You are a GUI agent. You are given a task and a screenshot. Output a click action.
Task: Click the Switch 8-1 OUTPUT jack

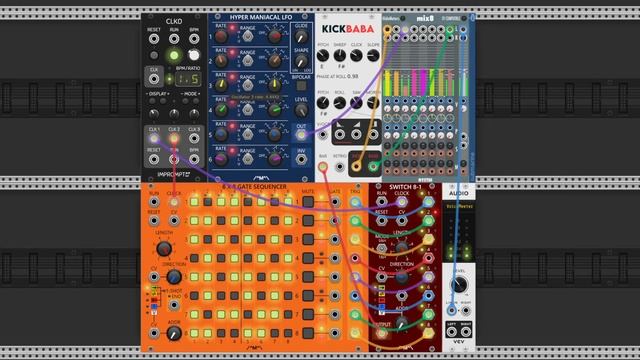click(x=381, y=333)
